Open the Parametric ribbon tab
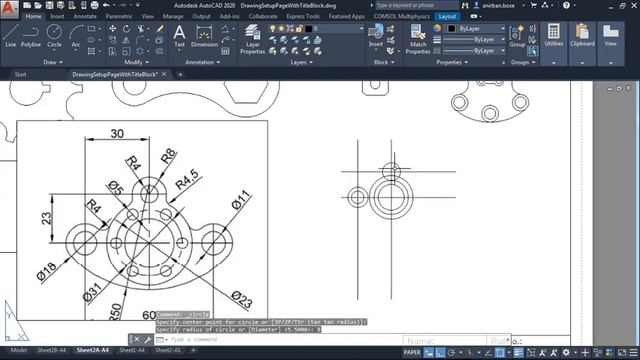Viewport: 640px width, 360px height. (x=119, y=16)
